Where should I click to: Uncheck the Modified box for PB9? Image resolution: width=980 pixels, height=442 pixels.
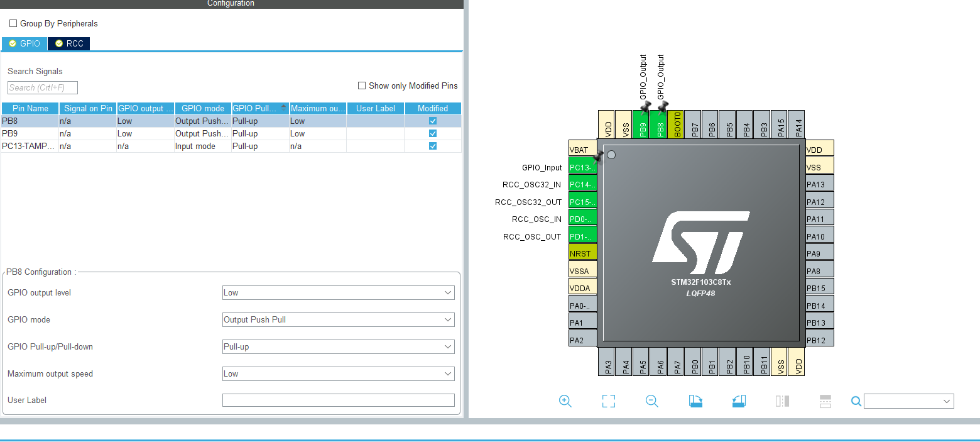pyautogui.click(x=432, y=133)
